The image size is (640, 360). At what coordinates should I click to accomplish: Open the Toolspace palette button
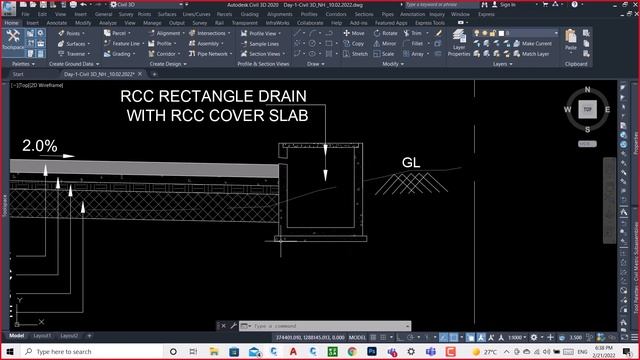coord(13,40)
